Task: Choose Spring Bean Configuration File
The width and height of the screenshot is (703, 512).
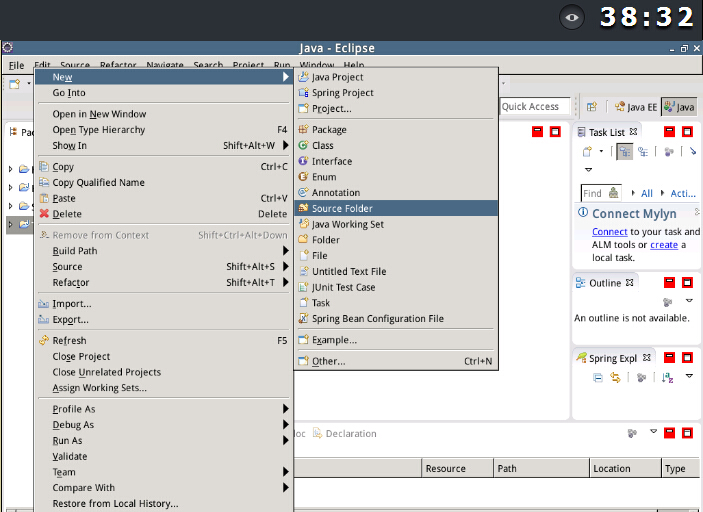Action: point(396,318)
